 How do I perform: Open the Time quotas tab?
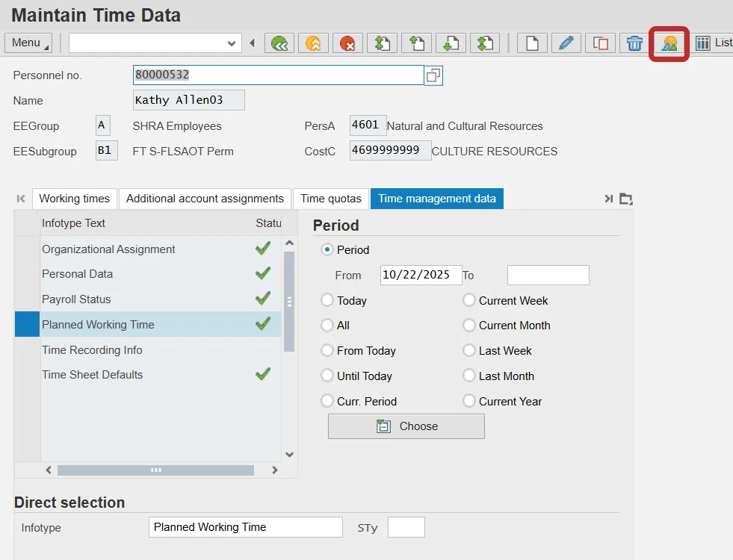(x=330, y=199)
